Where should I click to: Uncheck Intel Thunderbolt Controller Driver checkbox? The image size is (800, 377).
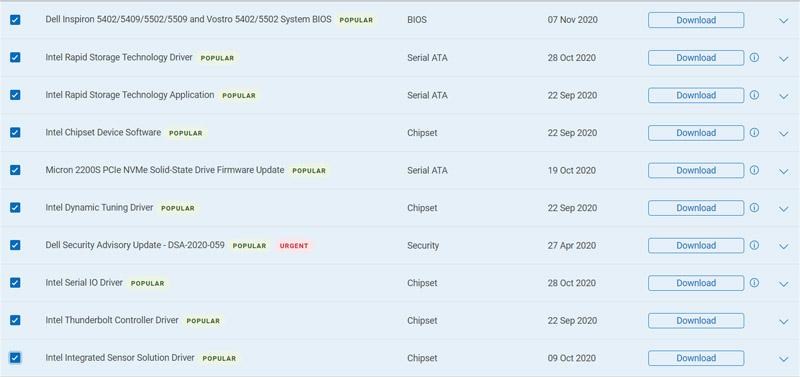(15, 320)
